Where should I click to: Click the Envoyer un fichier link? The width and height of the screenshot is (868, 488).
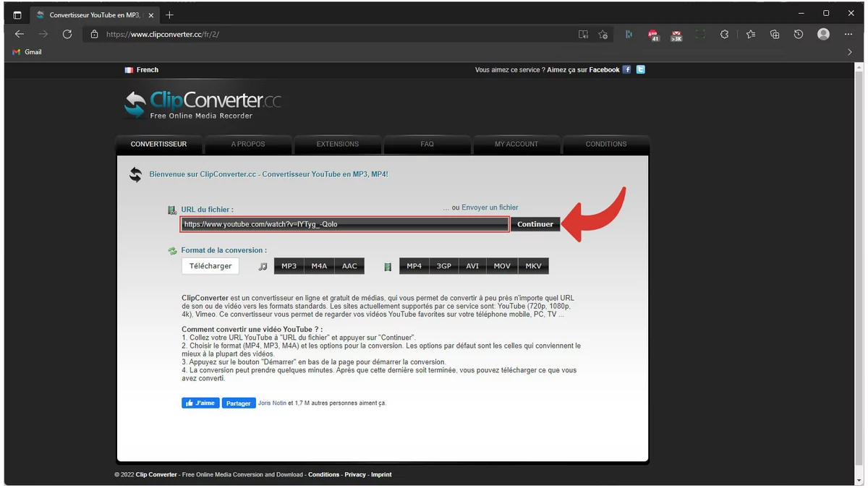490,207
